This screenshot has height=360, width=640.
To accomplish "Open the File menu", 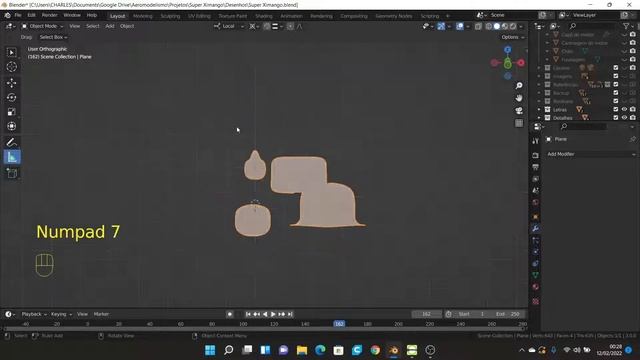I will click(18, 15).
